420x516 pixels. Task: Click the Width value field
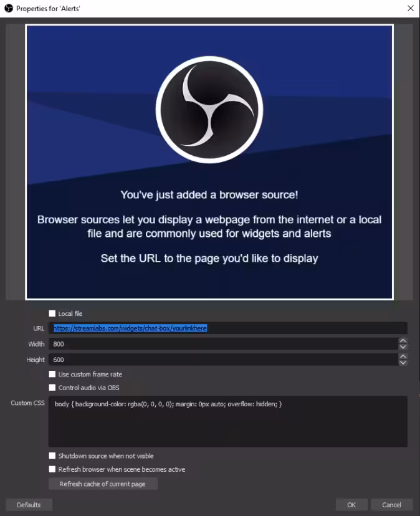click(x=223, y=344)
